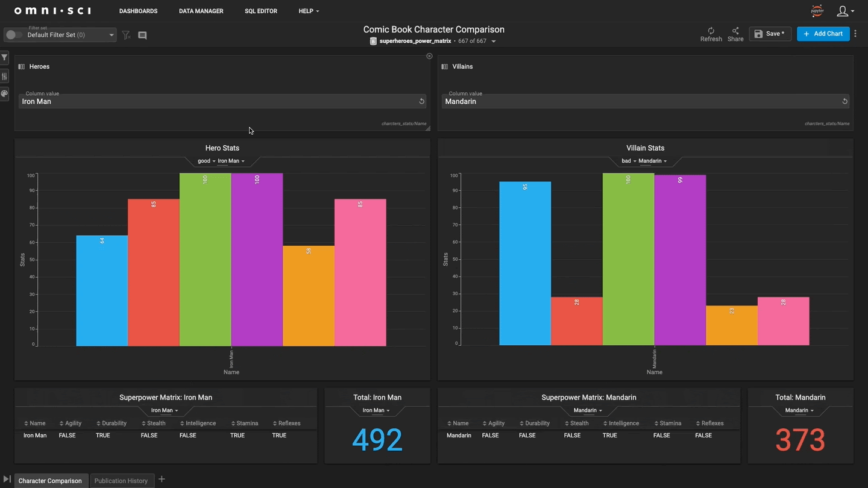The image size is (868, 488).
Task: Click the Comic Book Character Comparison title
Action: 433,30
